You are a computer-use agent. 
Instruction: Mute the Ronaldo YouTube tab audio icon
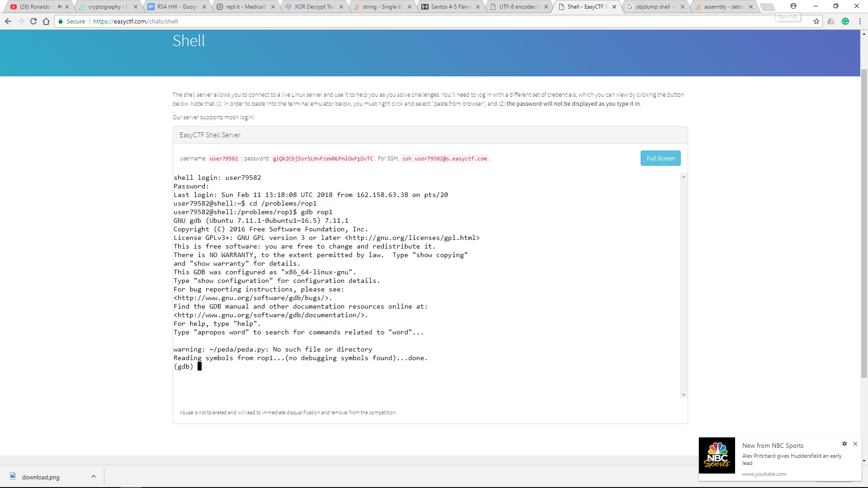60,7
